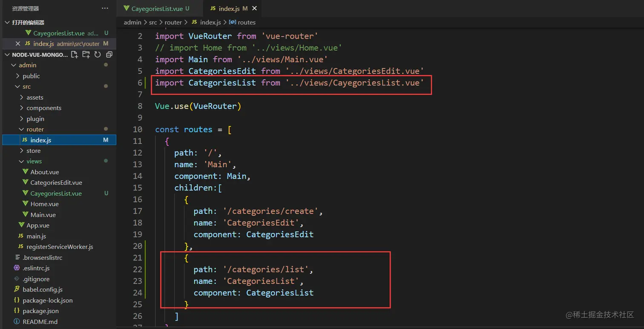Click the routes breadcrumb label
The width and height of the screenshot is (644, 329).
[x=247, y=22]
